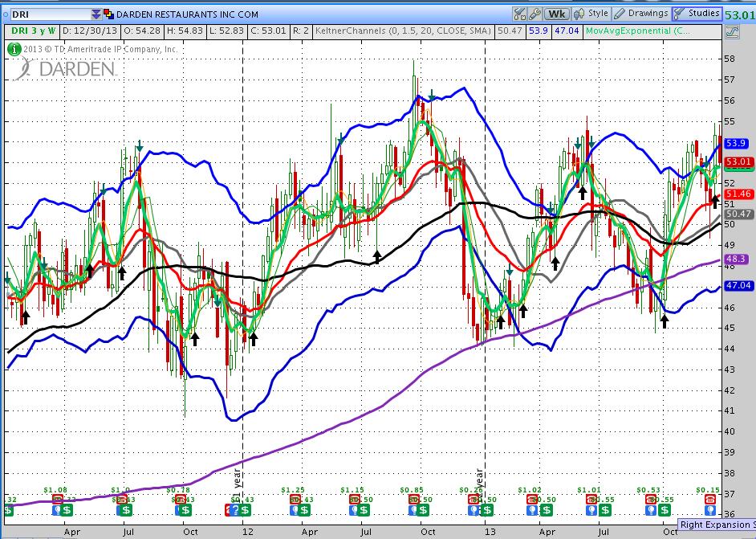
Task: Click the gray 50.47 price bubble on axis
Action: tap(738, 214)
